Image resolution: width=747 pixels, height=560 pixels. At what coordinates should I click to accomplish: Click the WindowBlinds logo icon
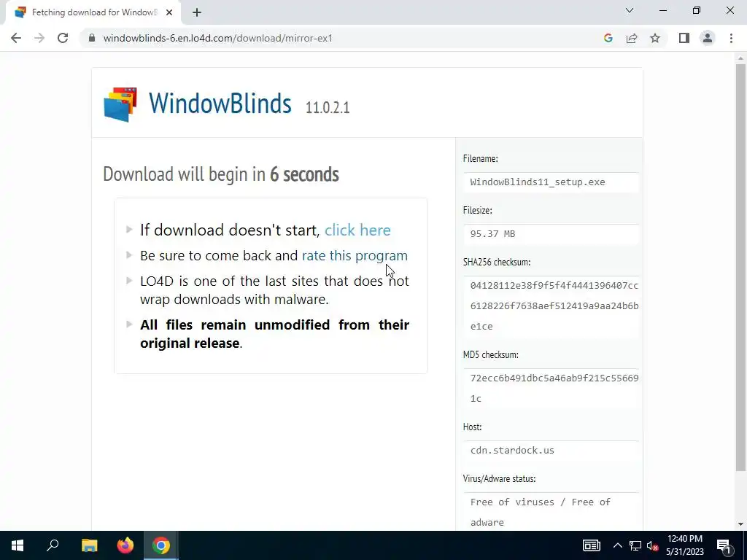click(120, 104)
